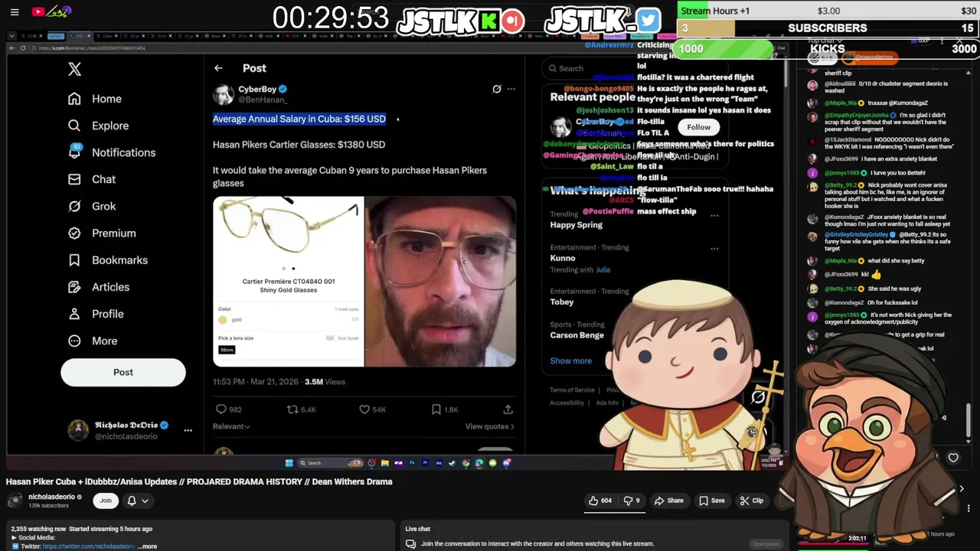
Task: Click the nicholasdeorio channel avatar below the video
Action: (x=15, y=500)
